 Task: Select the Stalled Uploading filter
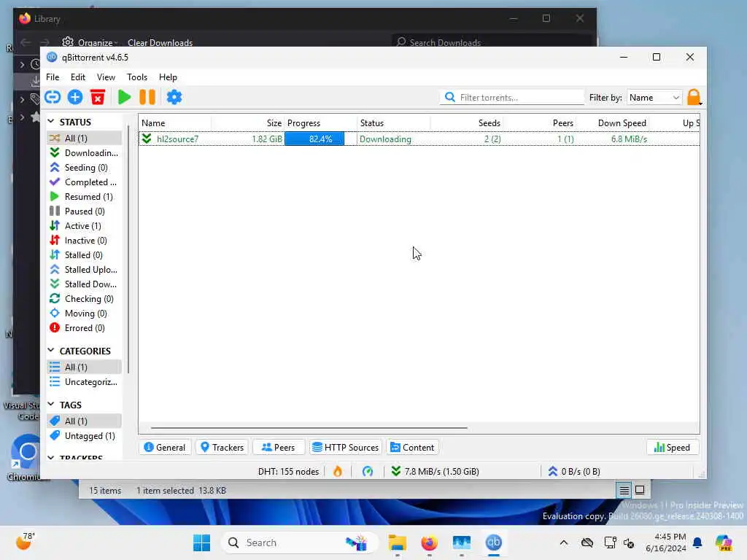(x=84, y=270)
